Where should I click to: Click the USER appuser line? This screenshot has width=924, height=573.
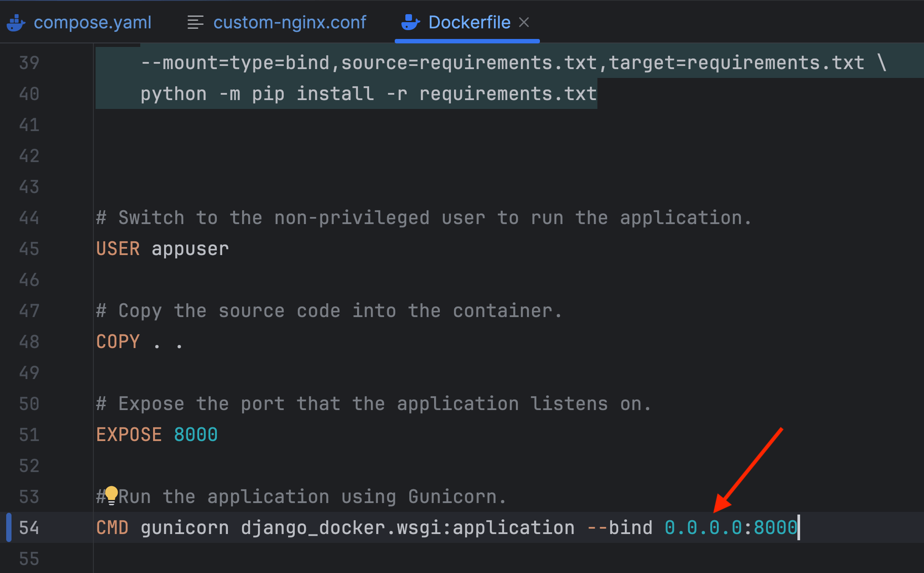[x=162, y=248]
